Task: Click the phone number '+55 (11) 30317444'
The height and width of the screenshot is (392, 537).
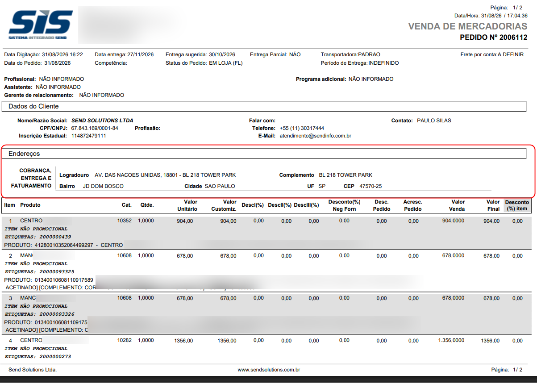Action: tap(302, 128)
